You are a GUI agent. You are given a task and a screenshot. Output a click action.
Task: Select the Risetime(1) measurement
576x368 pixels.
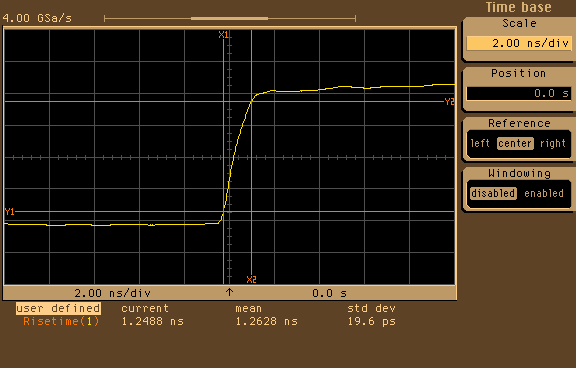(x=61, y=321)
